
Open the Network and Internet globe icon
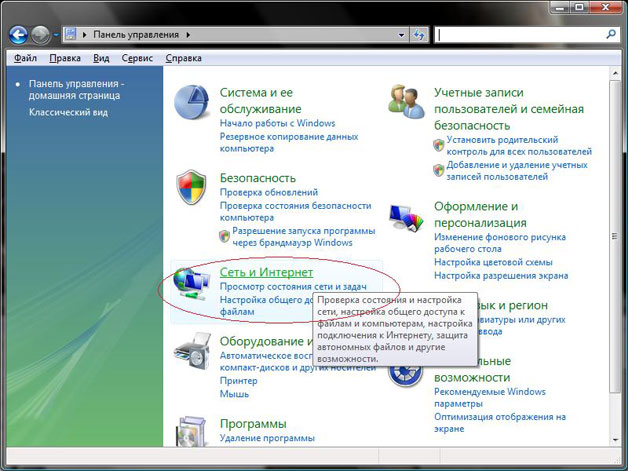tap(189, 287)
